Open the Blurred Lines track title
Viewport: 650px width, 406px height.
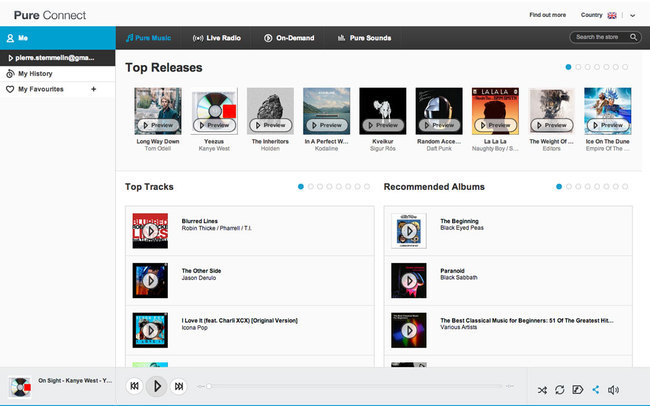[200, 221]
